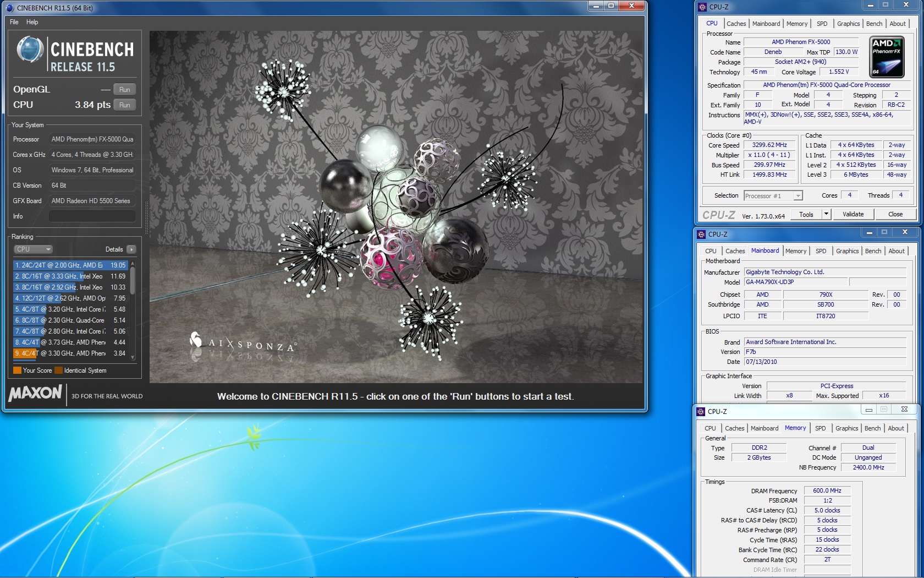Select Graphics tab in bottom Memory CPU-Z window

click(x=847, y=428)
